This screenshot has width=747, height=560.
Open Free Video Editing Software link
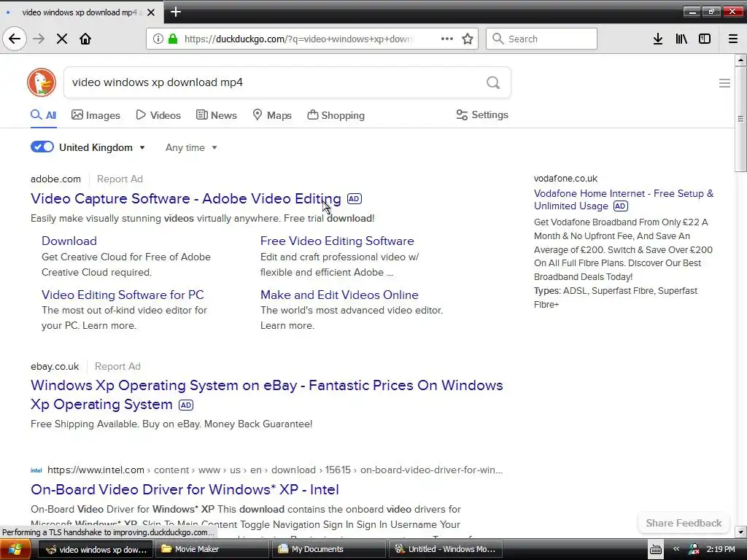tap(337, 241)
